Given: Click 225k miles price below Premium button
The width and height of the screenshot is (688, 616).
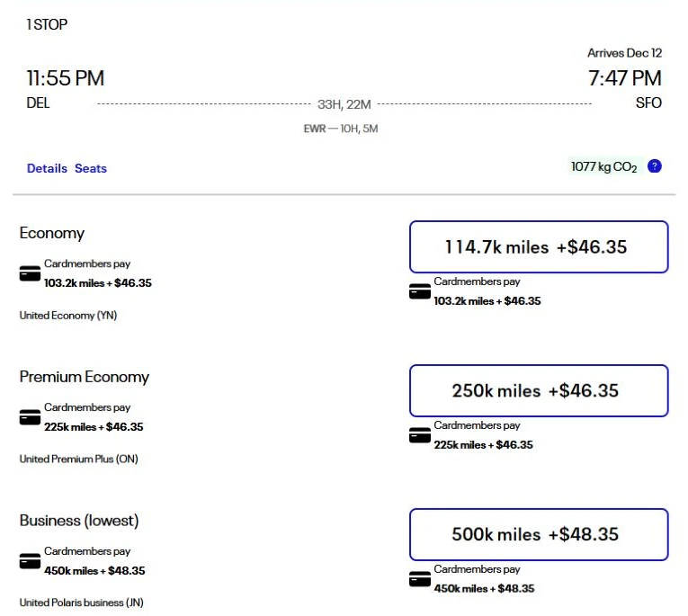Looking at the screenshot, I should click(483, 445).
